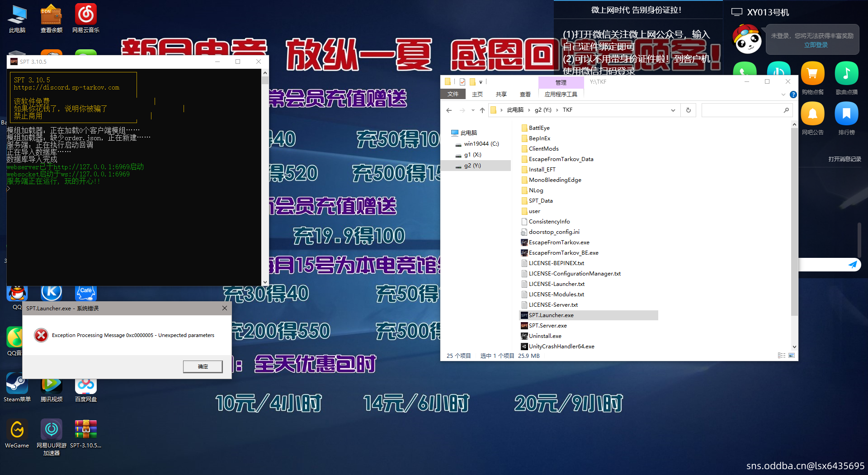Click the panda avatar in side panel

coord(746,39)
